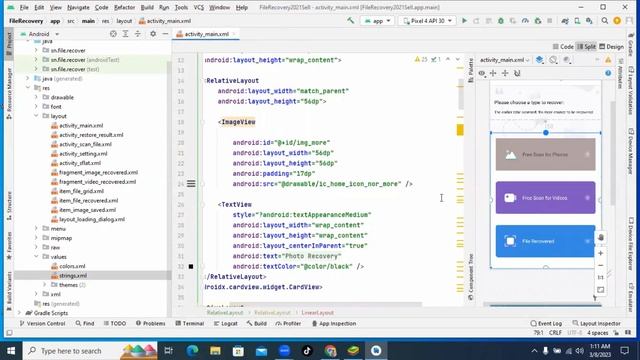The image size is (640, 360).
Task: Open the Navigate menu
Action: 78,7
